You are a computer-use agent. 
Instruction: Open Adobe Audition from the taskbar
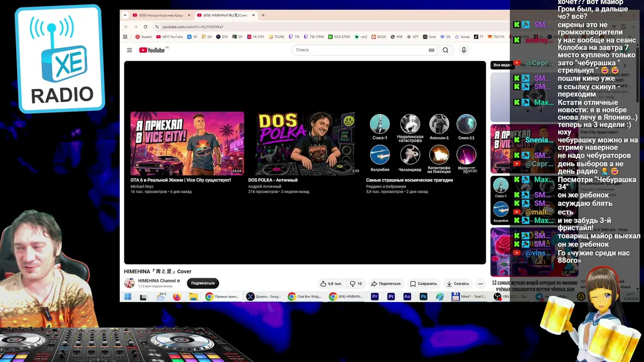pyautogui.click(x=407, y=297)
